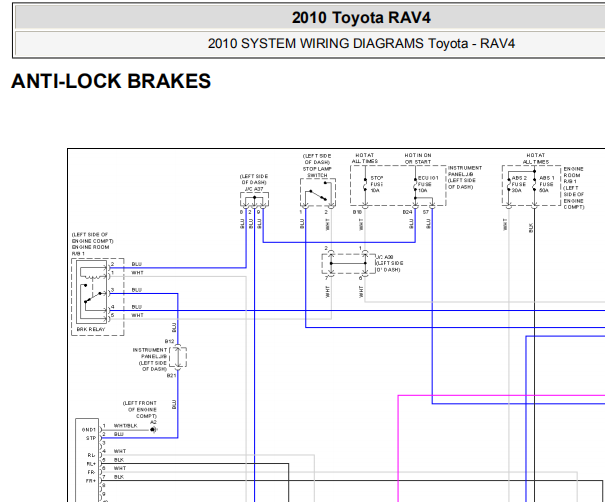605x502 pixels.
Task: Click the 'GND1' terminal label
Action: (88, 429)
